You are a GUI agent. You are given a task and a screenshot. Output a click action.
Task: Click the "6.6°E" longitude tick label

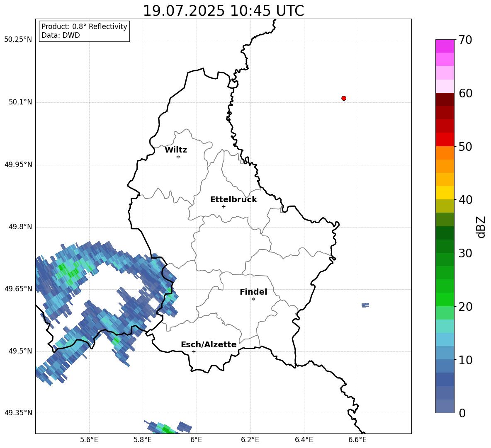point(357,440)
